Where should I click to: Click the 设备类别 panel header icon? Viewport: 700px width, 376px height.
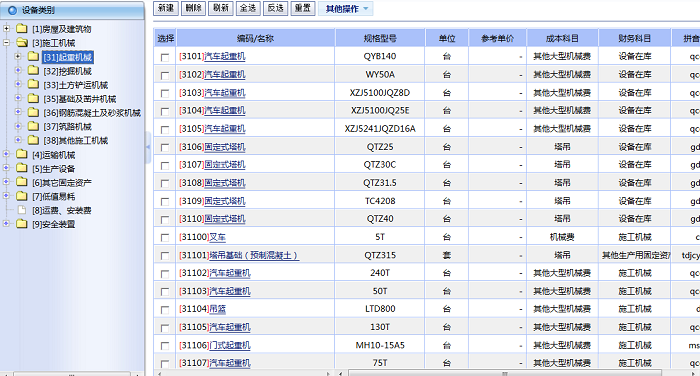[12, 10]
